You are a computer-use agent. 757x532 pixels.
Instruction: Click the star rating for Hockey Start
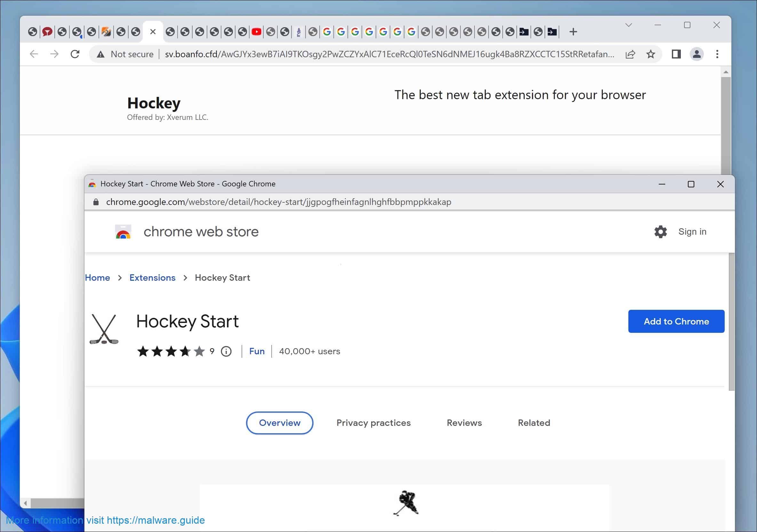click(171, 351)
